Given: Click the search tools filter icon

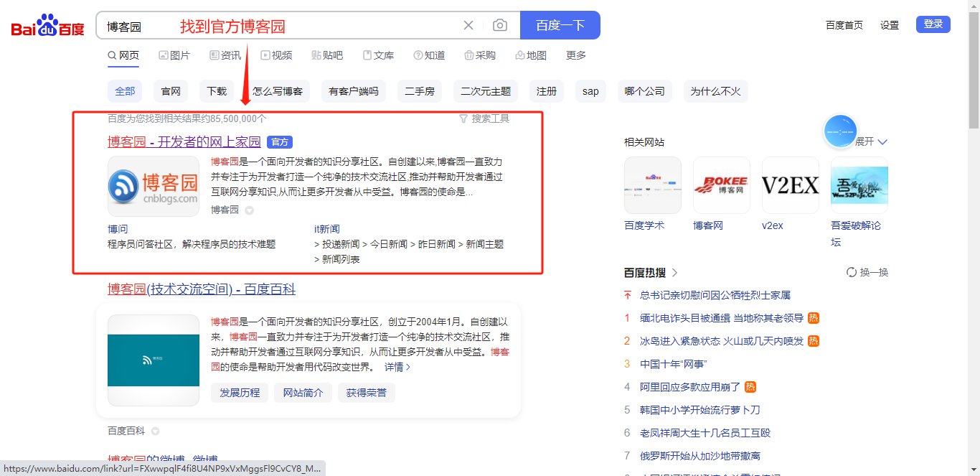Looking at the screenshot, I should coord(463,118).
